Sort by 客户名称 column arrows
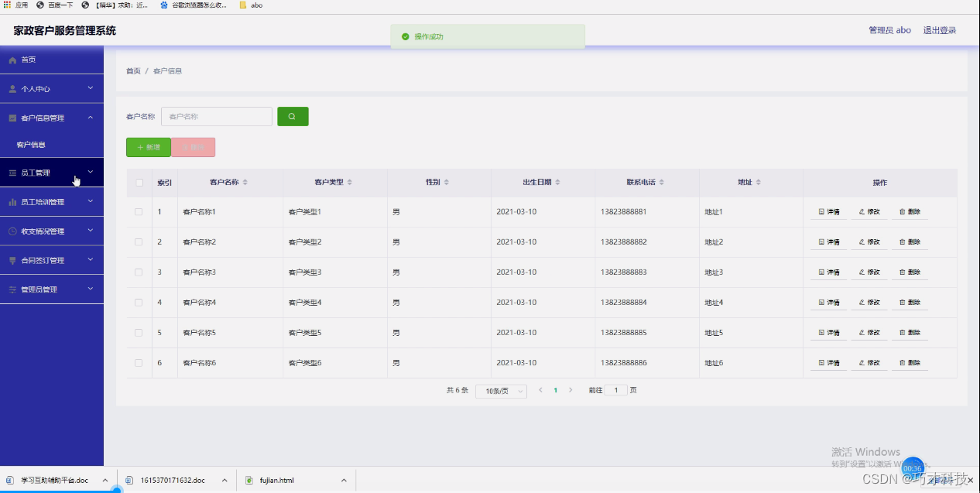 pos(245,183)
